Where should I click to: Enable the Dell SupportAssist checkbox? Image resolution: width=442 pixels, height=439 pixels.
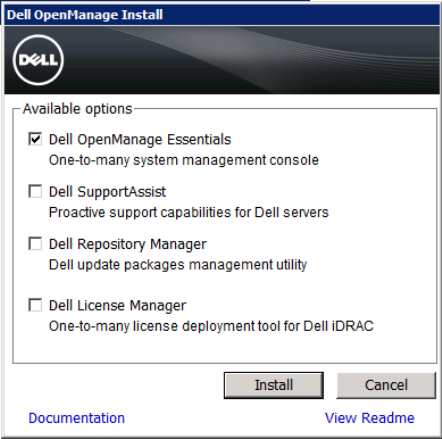[35, 191]
